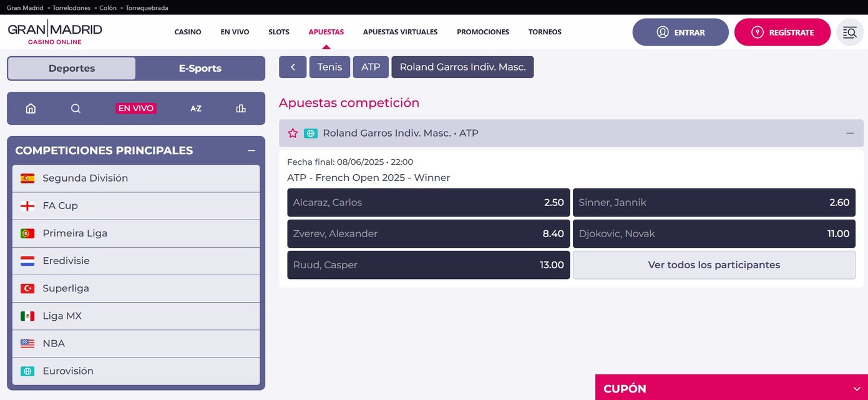The height and width of the screenshot is (400, 868).
Task: Bet on Sinner, Jannik at 2.60
Action: point(714,203)
